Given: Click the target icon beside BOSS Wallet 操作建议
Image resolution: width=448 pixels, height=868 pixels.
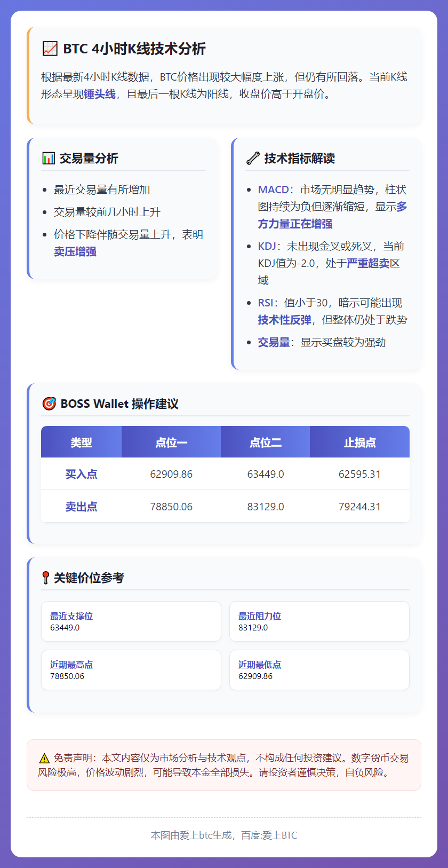Looking at the screenshot, I should (49, 404).
